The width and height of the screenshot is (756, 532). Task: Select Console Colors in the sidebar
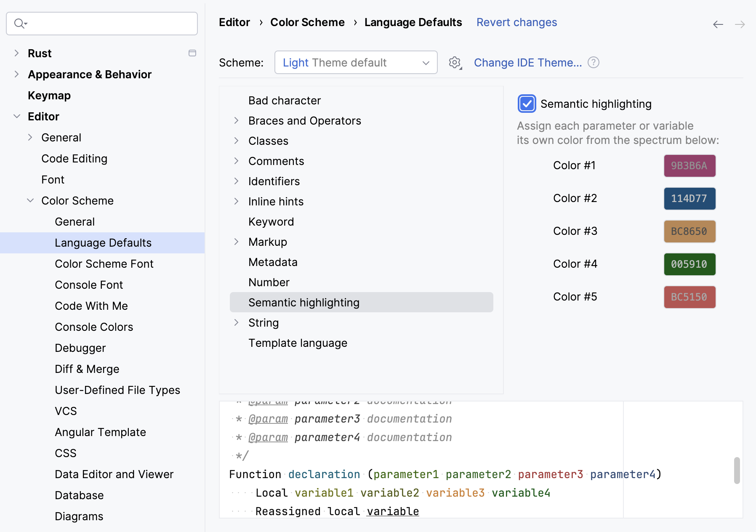coord(94,327)
